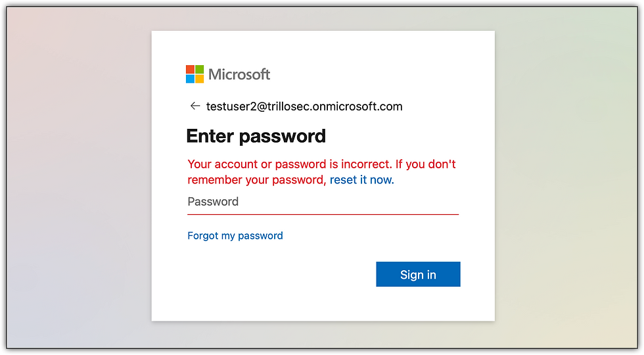Click the Microsoft four-square logo
The image size is (644, 355).
point(195,74)
